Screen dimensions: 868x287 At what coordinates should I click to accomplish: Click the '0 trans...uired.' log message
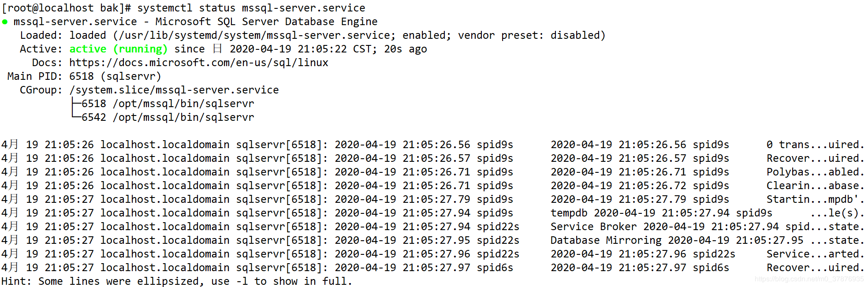tap(815, 145)
